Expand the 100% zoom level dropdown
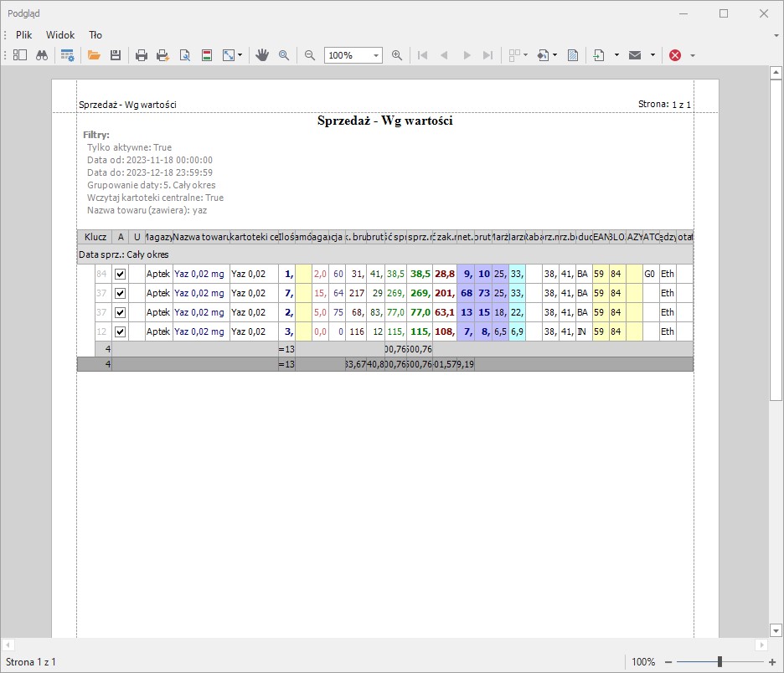Viewport: 784px width, 673px height. click(x=376, y=55)
